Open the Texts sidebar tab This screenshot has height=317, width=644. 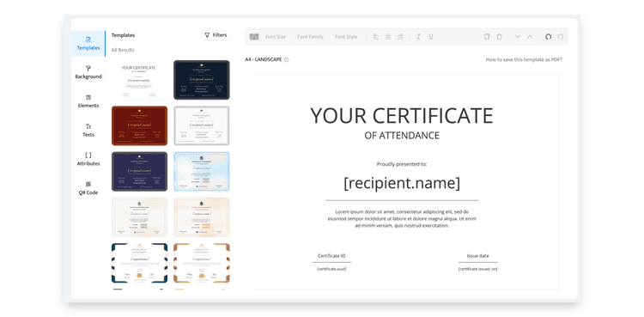coord(88,131)
